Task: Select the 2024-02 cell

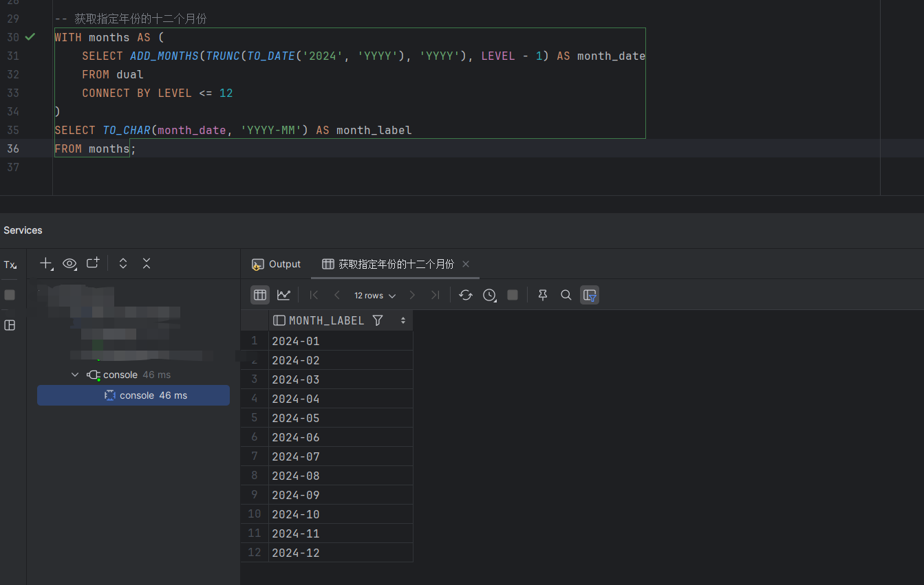Action: [x=341, y=360]
